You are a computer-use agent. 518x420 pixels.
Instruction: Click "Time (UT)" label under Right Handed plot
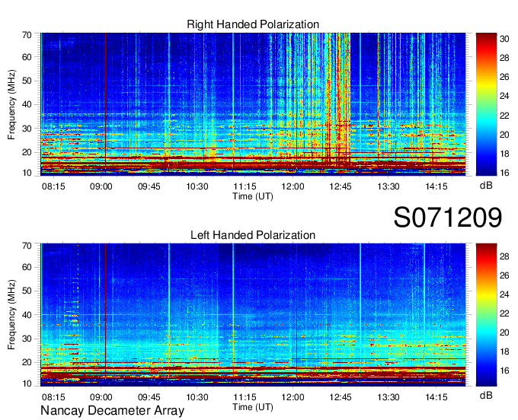click(253, 196)
